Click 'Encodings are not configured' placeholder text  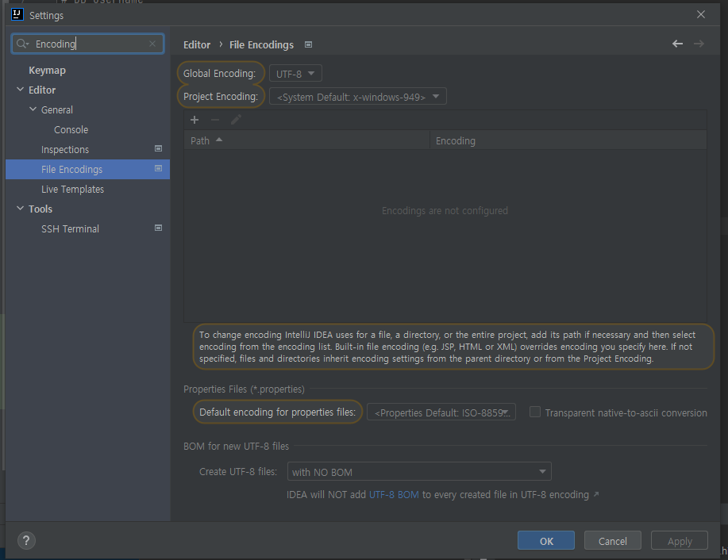tap(445, 211)
